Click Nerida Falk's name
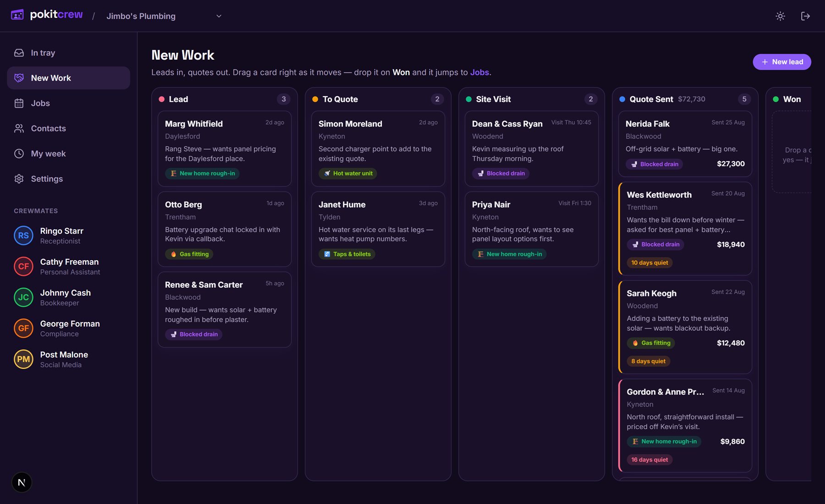Image resolution: width=825 pixels, height=504 pixels. [647, 124]
